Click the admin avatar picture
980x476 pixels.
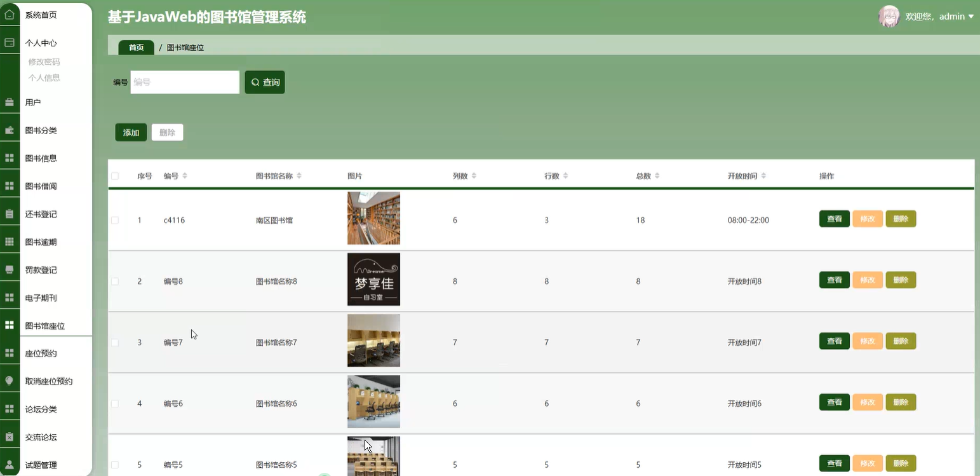[x=889, y=17]
